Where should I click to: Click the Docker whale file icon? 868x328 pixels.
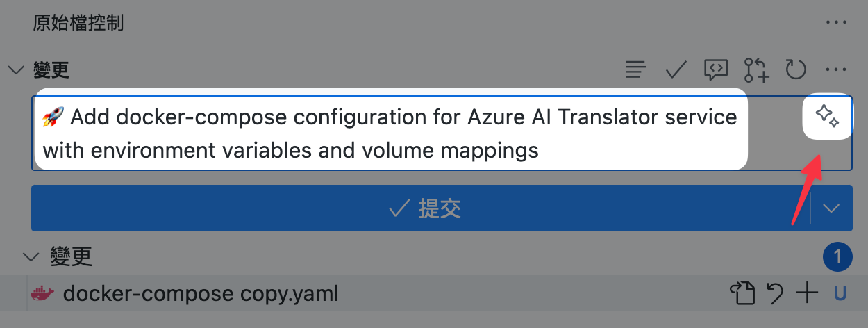(x=42, y=294)
